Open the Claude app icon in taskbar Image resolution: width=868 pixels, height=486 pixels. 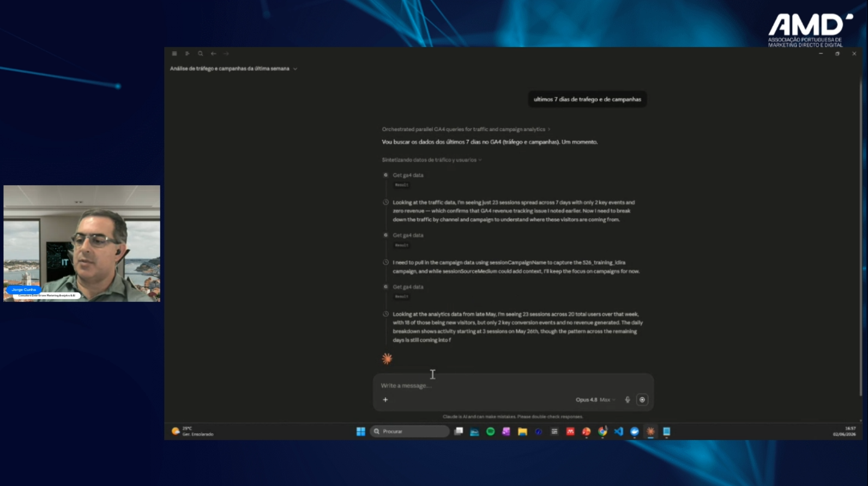tap(650, 431)
